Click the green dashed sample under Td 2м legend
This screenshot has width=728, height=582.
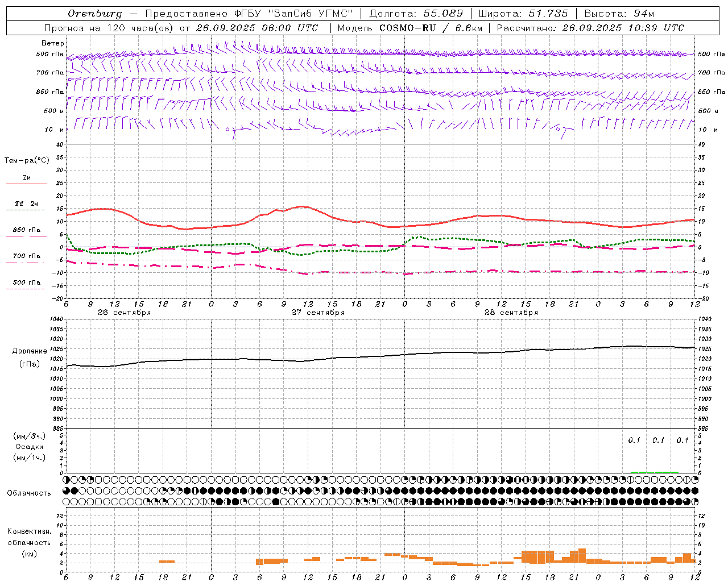[x=26, y=210]
